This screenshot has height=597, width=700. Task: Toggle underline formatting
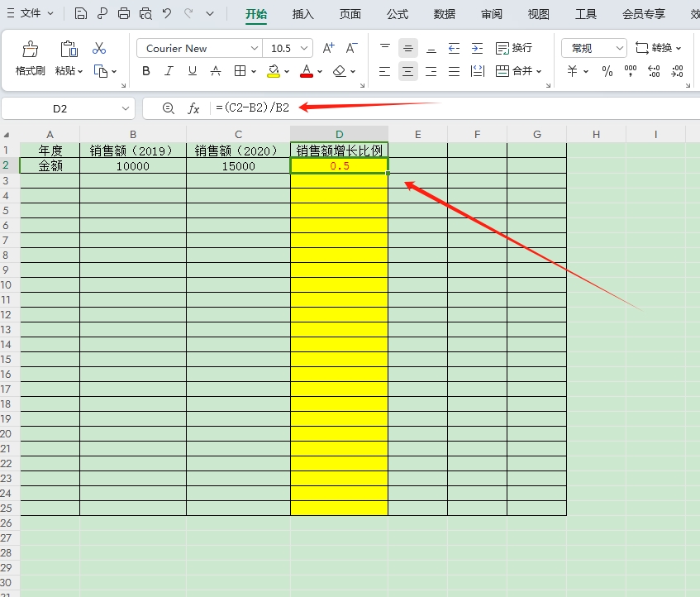pyautogui.click(x=193, y=71)
